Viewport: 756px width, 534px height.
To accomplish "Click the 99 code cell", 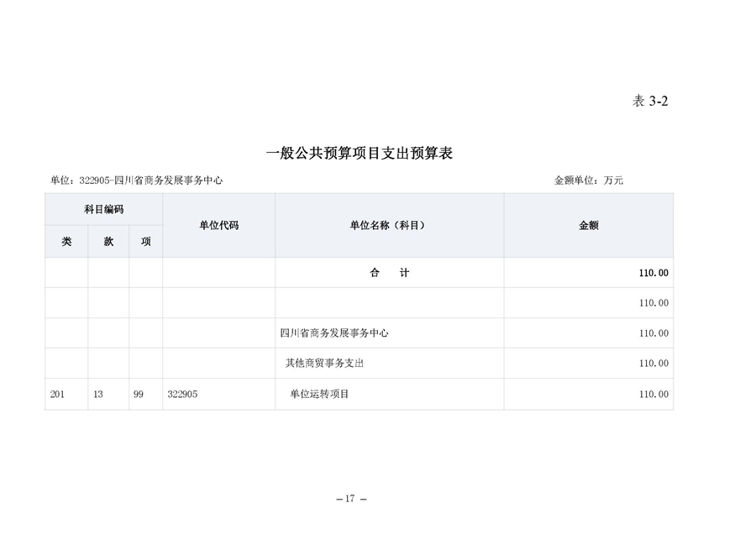I will (x=138, y=395).
